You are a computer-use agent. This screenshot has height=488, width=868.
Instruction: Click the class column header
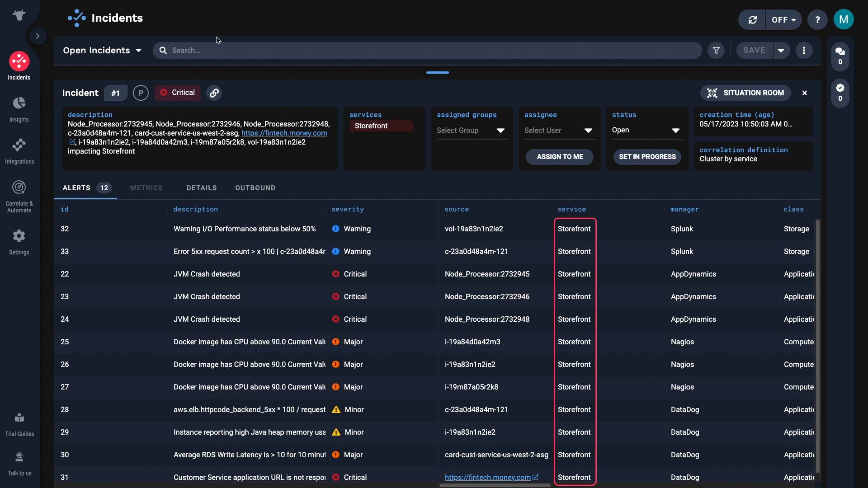[x=793, y=209]
